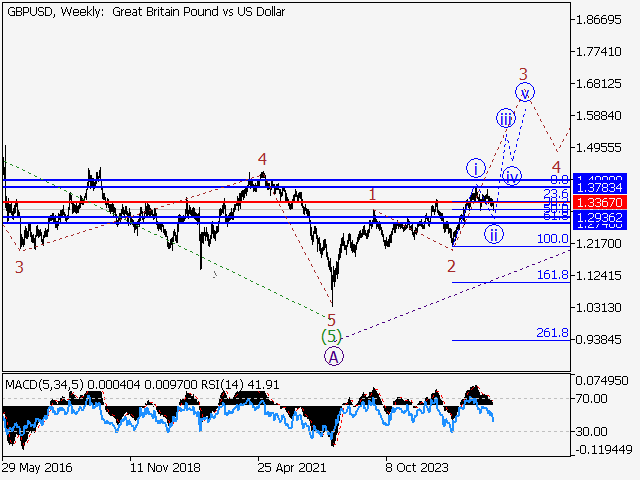Click the red 1.33670 current price tag
The width and height of the screenshot is (640, 480).
coord(600,203)
